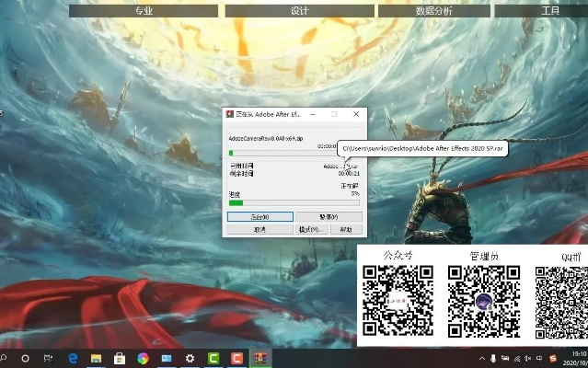This screenshot has width=588, height=368.
Task: Switch to the WinRAR taskbar icon
Action: pyautogui.click(x=260, y=359)
